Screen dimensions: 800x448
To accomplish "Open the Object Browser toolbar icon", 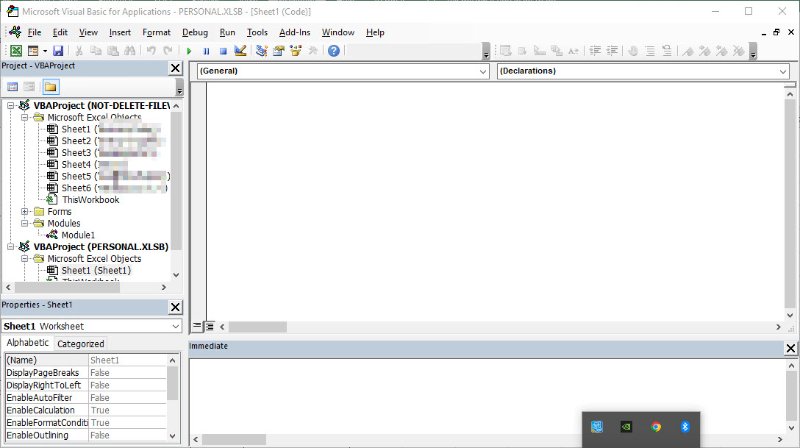I will tap(296, 51).
